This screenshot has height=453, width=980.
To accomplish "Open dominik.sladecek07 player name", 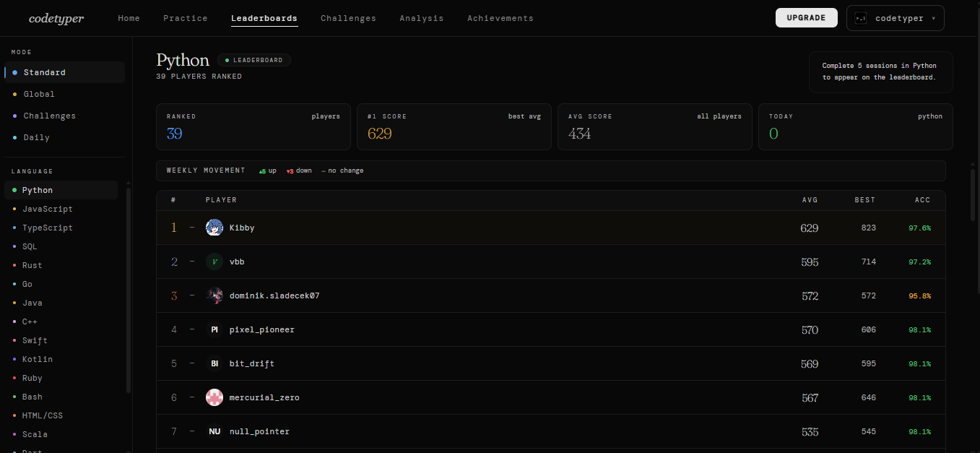I will coord(274,295).
